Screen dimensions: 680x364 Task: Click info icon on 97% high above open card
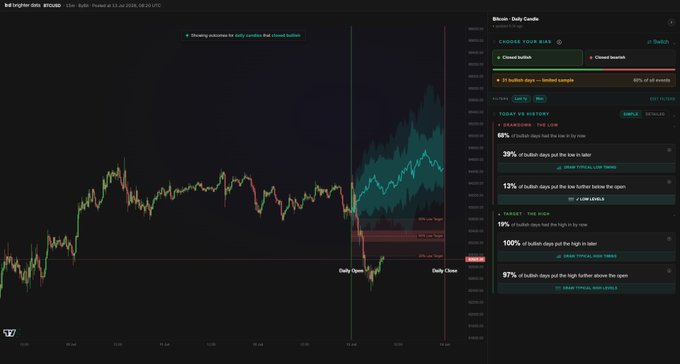coord(669,271)
